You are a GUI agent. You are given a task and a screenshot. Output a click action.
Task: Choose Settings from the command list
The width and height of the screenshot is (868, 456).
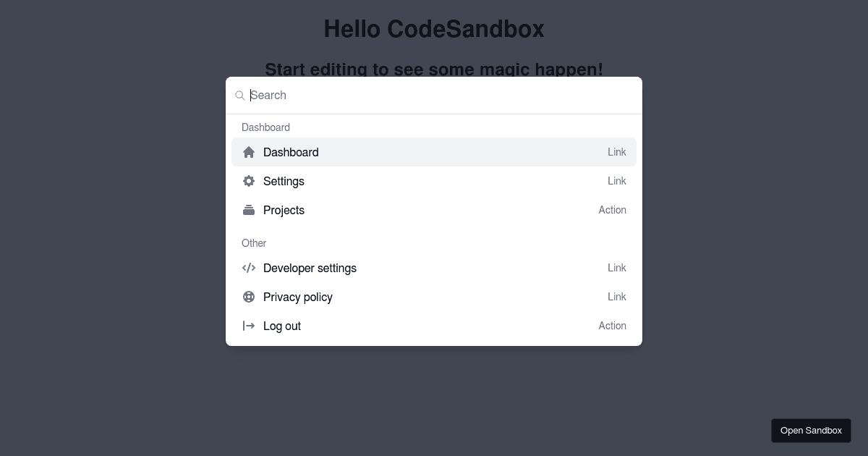click(x=284, y=181)
